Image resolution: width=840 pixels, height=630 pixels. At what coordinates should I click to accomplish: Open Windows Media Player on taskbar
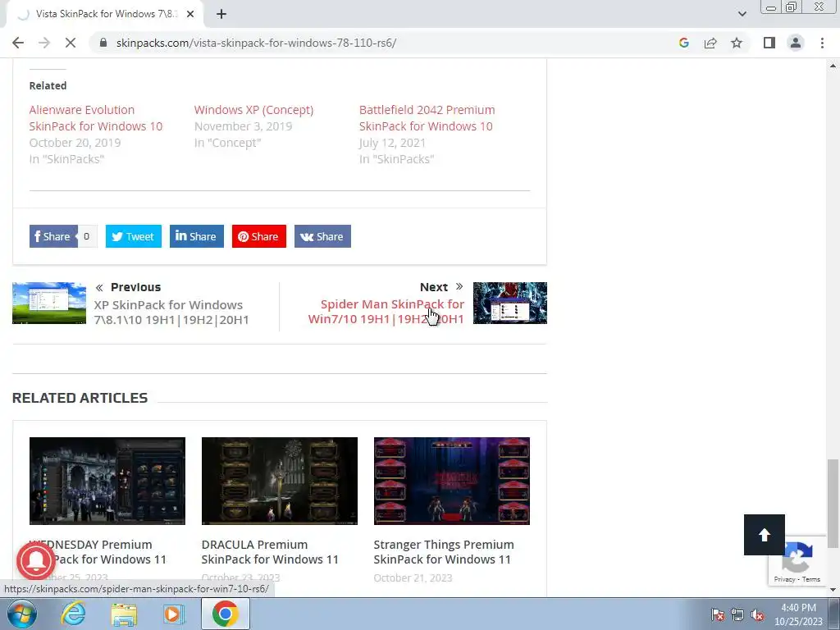(173, 614)
